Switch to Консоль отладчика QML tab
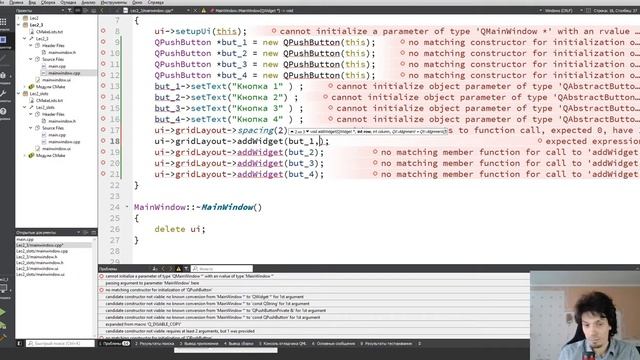The height and width of the screenshot is (360, 640). tap(282, 344)
